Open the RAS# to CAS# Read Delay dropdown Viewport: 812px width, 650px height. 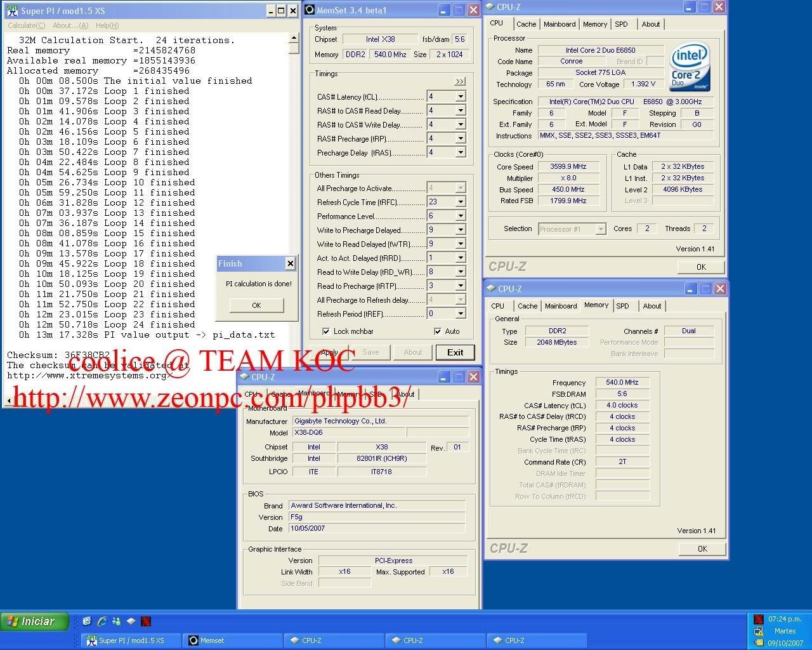[x=461, y=110]
